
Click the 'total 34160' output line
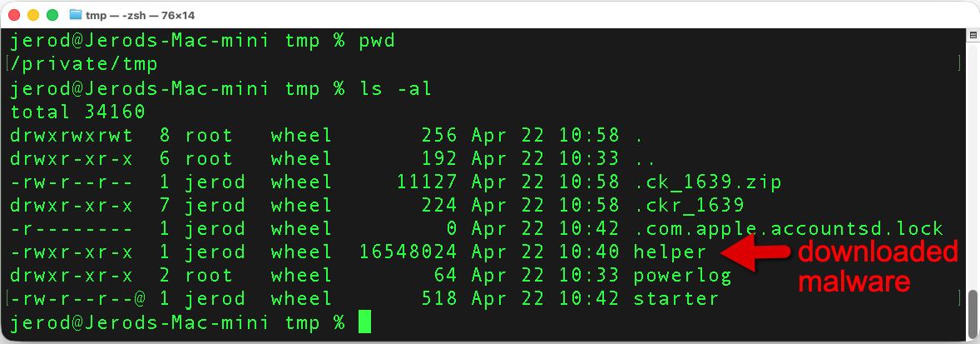(x=78, y=111)
